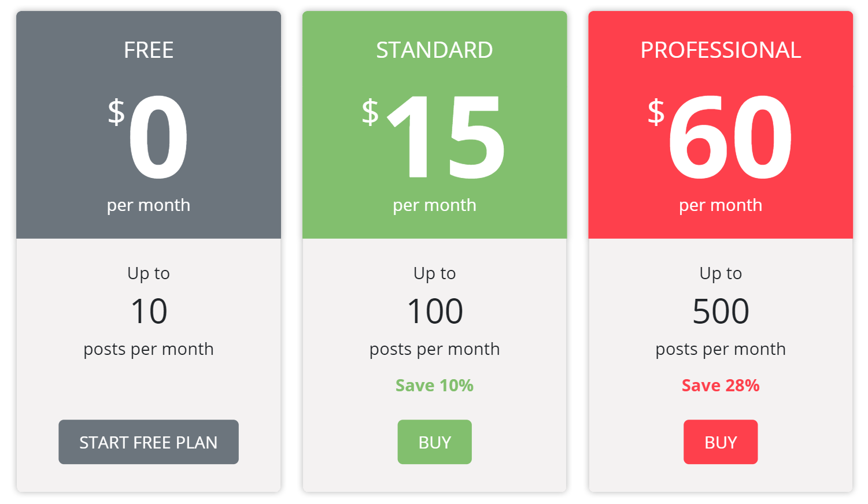Click the red Save 28% label
Viewport: 868px width, 504px height.
[721, 386]
